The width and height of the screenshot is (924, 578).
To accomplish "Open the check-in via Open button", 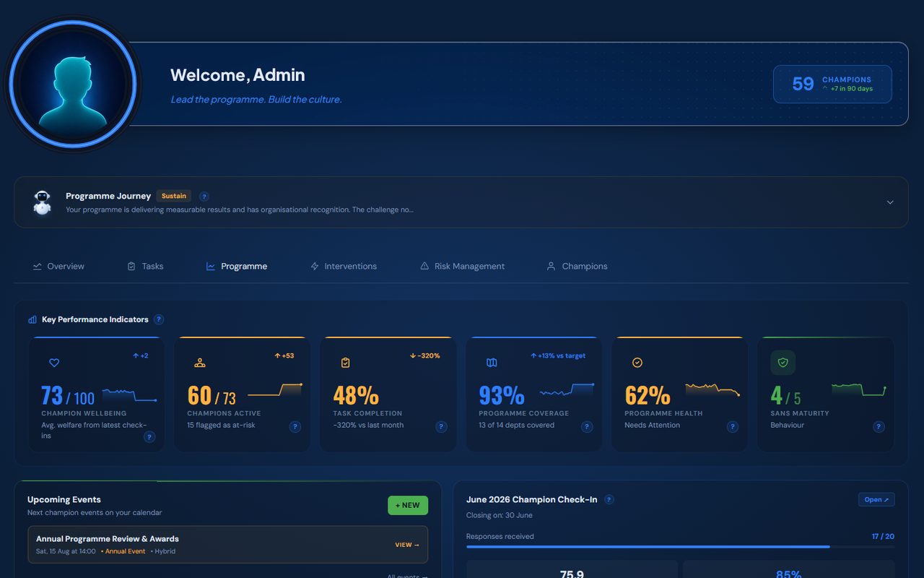I will click(876, 499).
